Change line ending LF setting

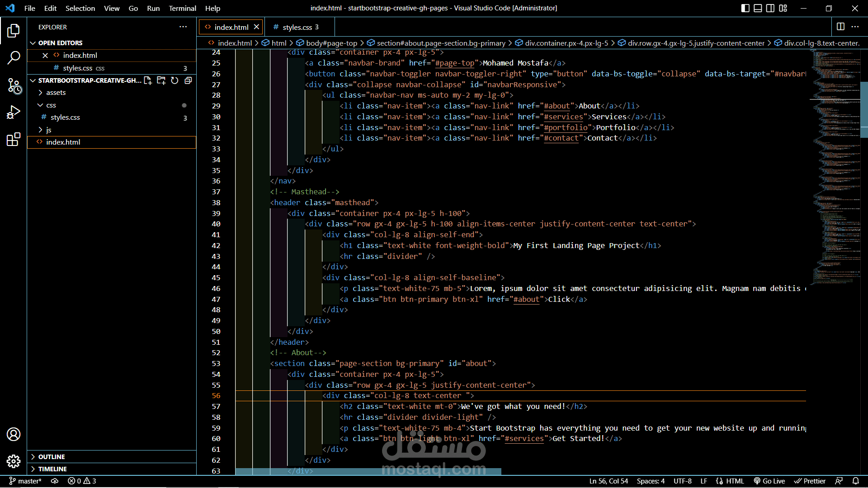(x=704, y=481)
